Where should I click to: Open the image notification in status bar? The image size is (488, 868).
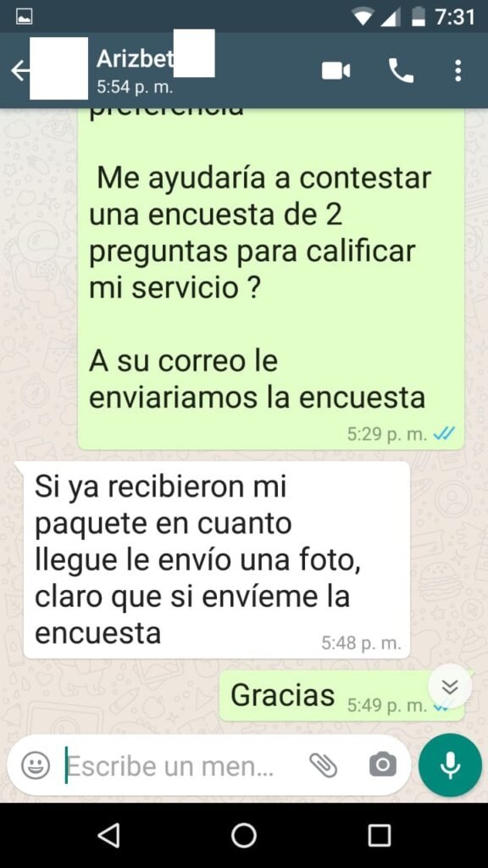coord(24,17)
